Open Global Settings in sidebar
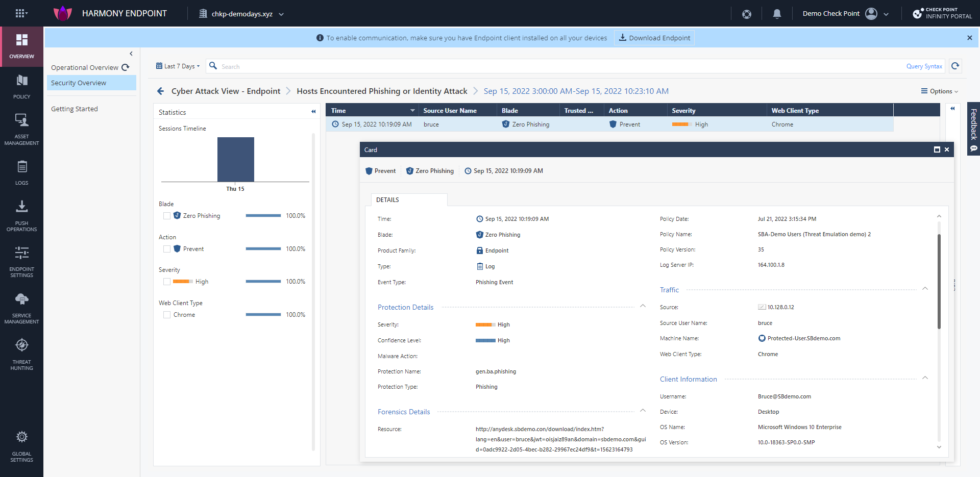Screen dimensions: 980x477 pos(21,446)
